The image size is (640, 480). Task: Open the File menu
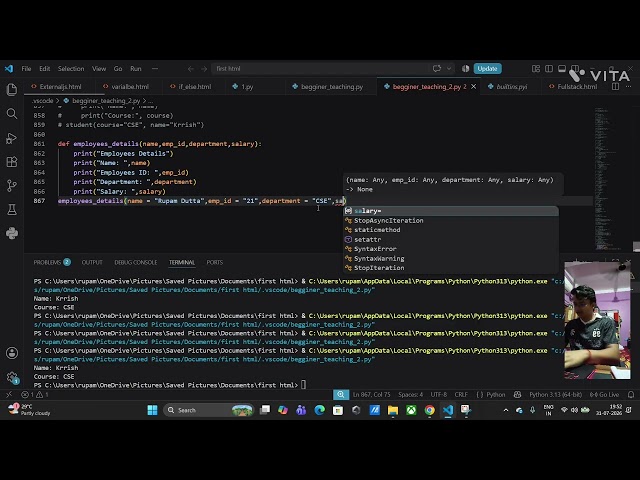point(26,69)
